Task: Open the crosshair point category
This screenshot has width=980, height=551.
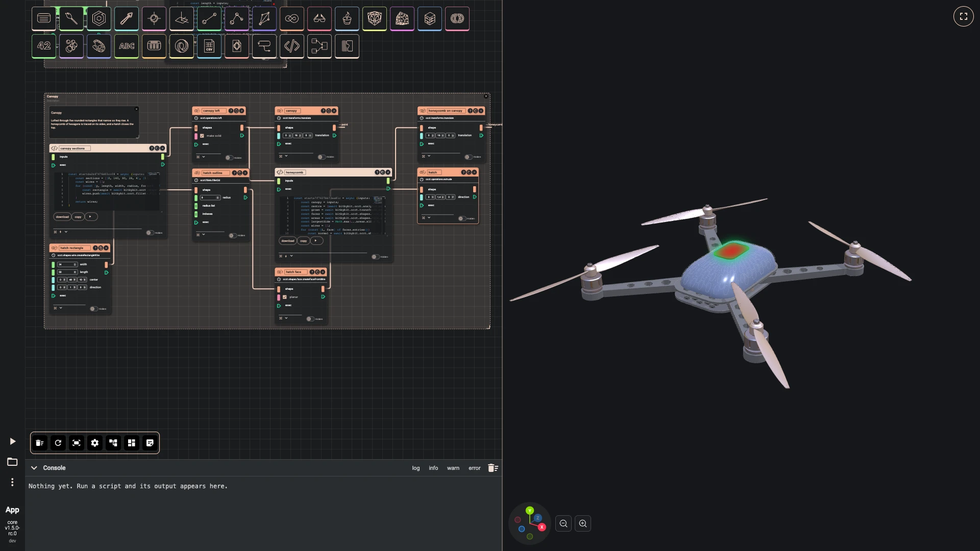Action: click(154, 19)
